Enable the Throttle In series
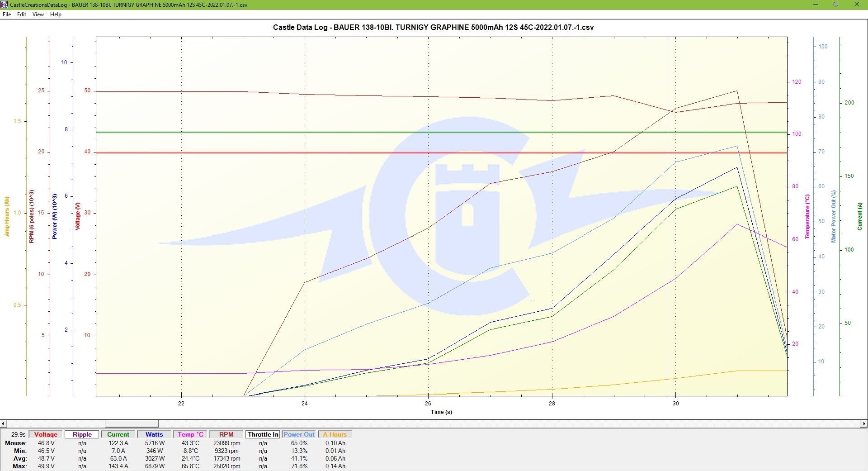This screenshot has height=471, width=868. tap(263, 434)
